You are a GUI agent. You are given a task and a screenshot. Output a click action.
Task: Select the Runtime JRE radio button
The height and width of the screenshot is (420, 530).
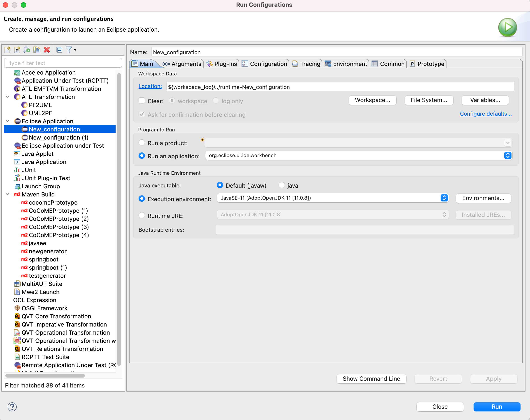click(142, 215)
